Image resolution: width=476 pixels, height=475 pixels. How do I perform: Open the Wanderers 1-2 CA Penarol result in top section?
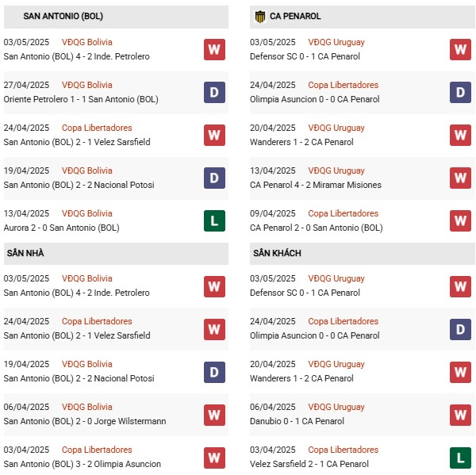tap(301, 142)
